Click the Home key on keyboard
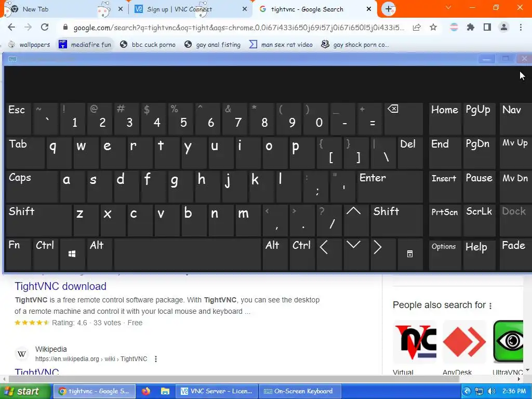 pos(445,118)
